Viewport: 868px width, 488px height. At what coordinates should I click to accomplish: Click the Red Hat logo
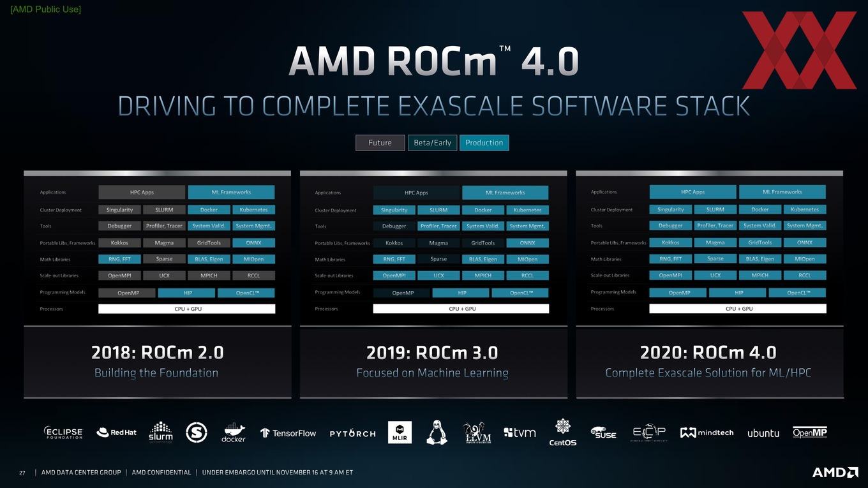(116, 433)
